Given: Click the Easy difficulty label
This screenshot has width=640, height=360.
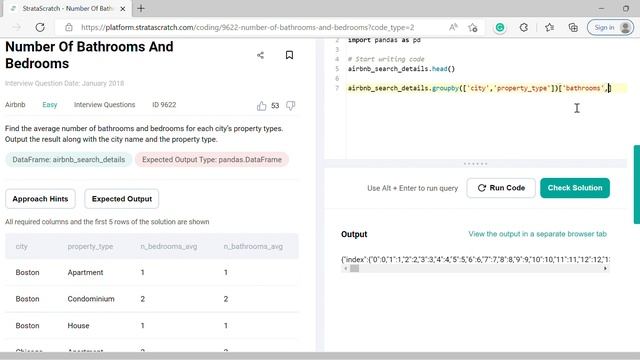Looking at the screenshot, I should click(50, 105).
